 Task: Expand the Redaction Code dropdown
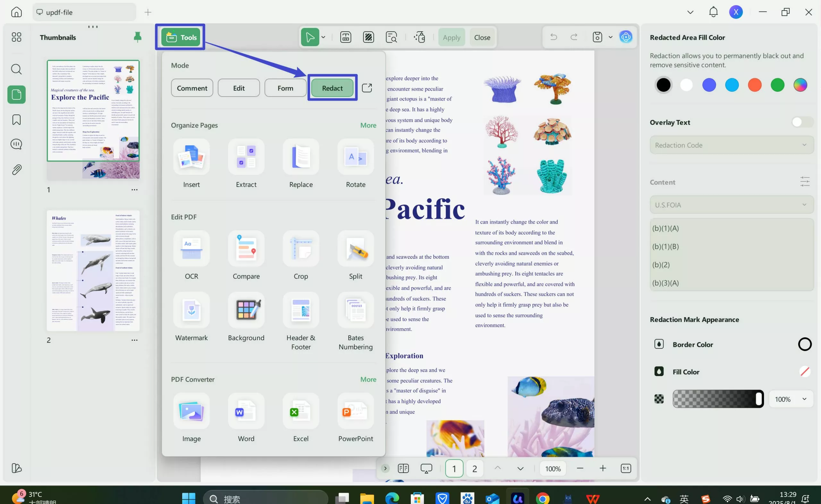[x=731, y=145]
